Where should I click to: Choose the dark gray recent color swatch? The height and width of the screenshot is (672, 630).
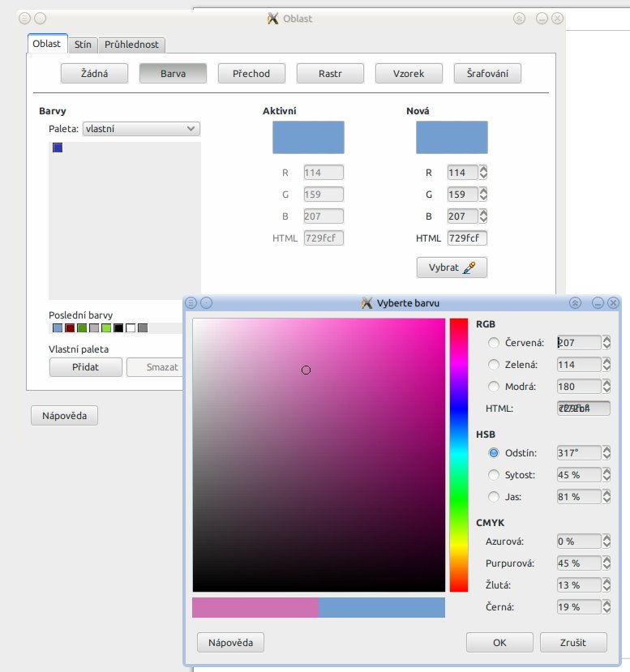coord(144,327)
